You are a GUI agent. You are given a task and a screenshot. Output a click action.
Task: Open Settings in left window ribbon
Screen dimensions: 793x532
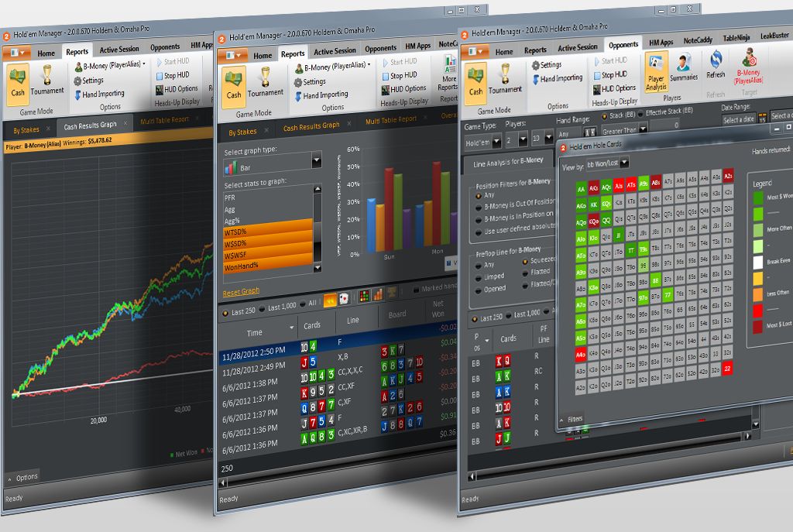[x=88, y=81]
